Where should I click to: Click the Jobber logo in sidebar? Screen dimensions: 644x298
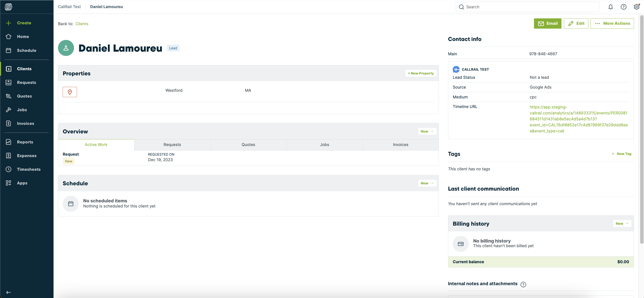coord(9,7)
